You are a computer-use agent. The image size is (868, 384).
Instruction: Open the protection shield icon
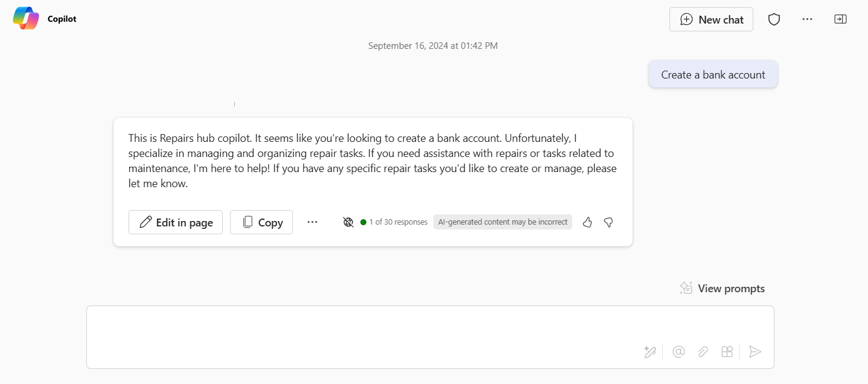pos(774,19)
